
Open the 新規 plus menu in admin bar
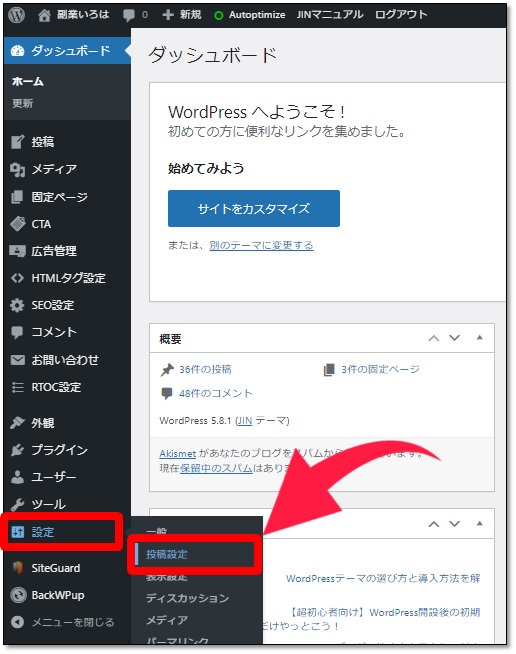[x=182, y=15]
